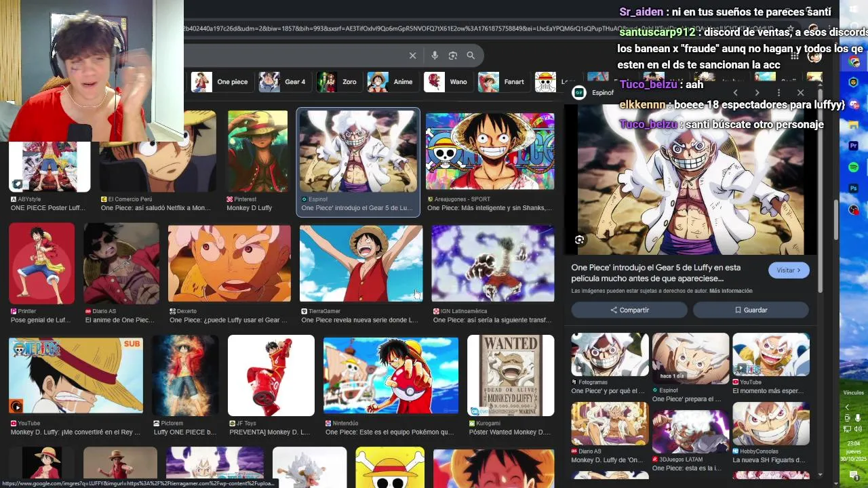This screenshot has width=868, height=488.
Task: Open related Fotogramas 'One Piece' y por qué' image
Action: 610,354
